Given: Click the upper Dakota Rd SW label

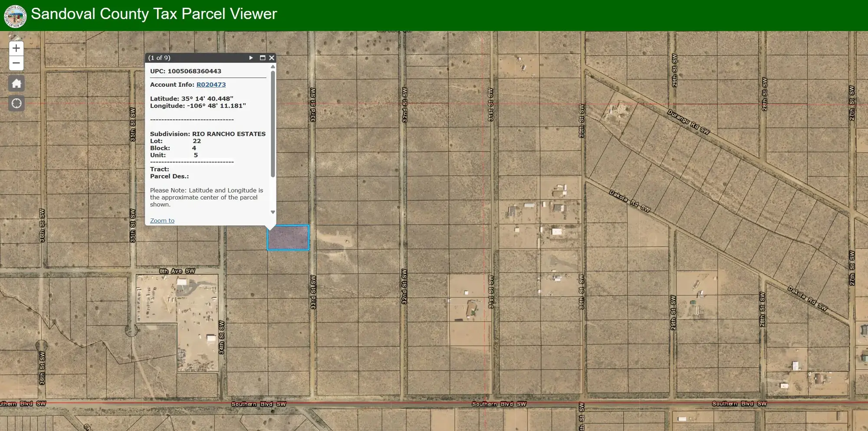Looking at the screenshot, I should pyautogui.click(x=629, y=201).
